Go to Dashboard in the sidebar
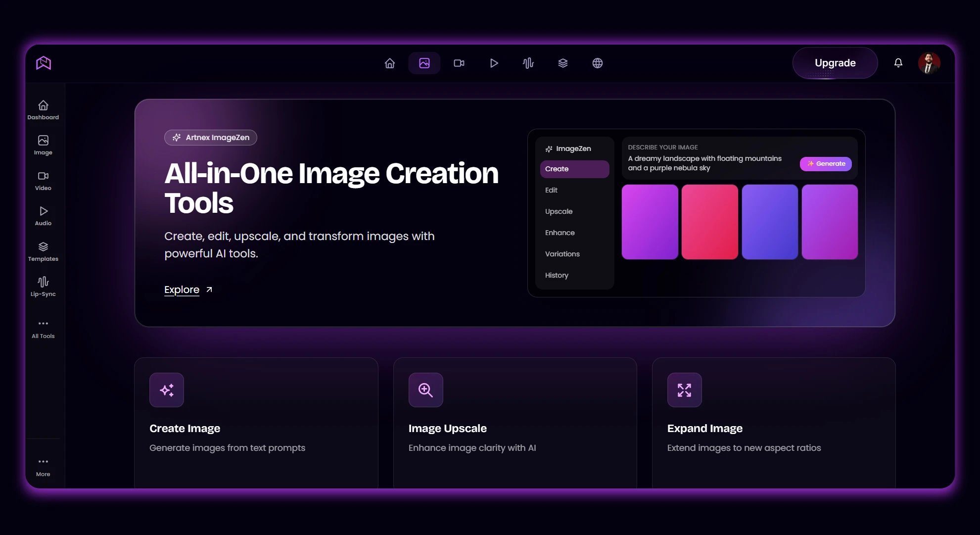The image size is (980, 535). [x=43, y=110]
